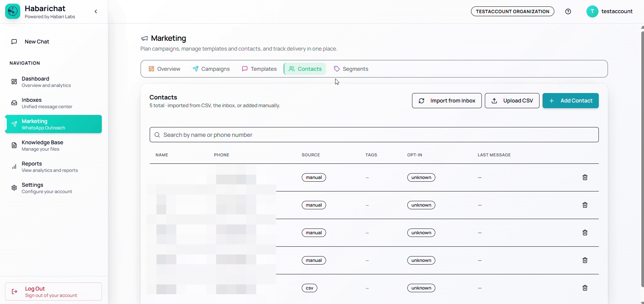644x304 pixels.
Task: Click the csv source badge
Action: coord(310,288)
